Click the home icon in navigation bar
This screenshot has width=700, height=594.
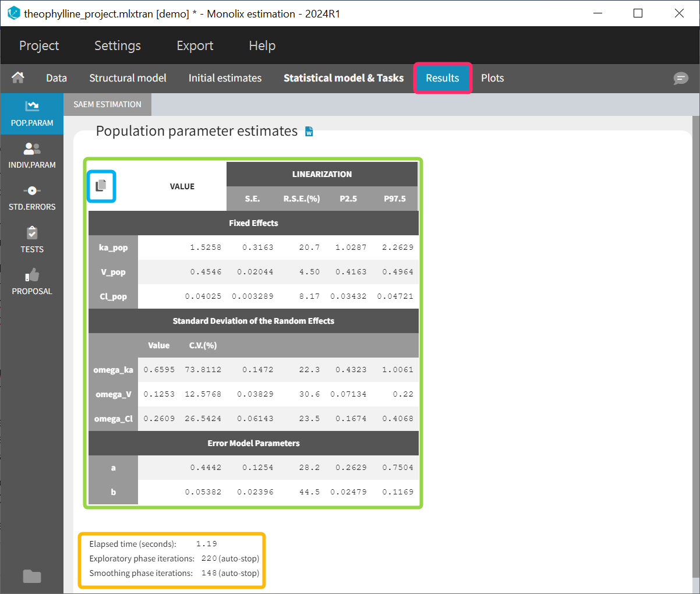click(18, 77)
